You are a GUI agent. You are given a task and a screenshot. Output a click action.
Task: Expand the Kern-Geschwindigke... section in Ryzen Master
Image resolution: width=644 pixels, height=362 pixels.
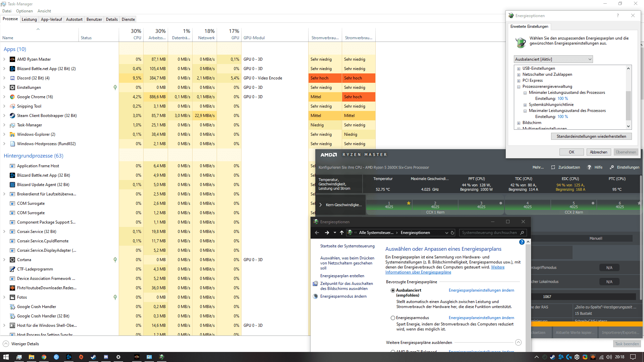[x=321, y=205]
